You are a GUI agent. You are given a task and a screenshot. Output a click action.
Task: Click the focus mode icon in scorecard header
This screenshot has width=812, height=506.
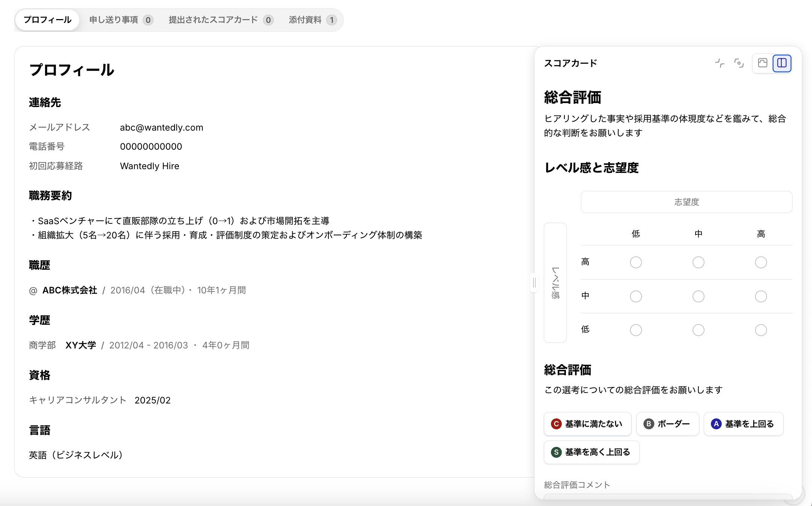(x=739, y=63)
